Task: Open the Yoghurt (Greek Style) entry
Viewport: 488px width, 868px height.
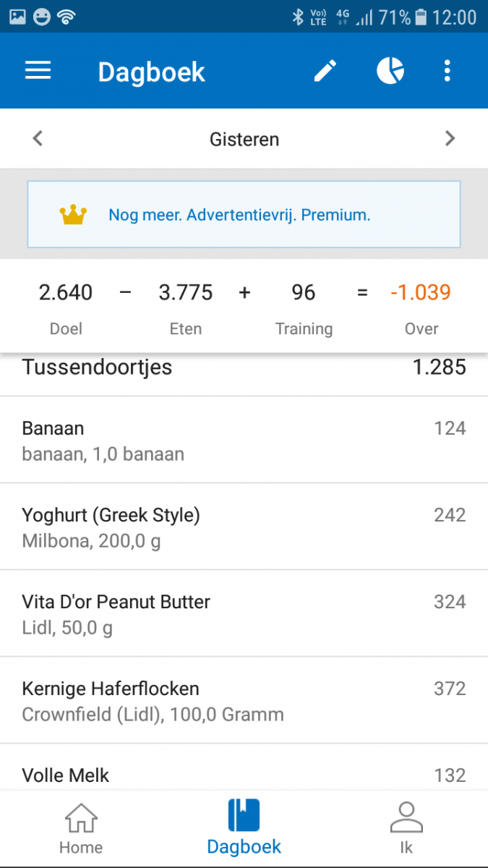Action: tap(244, 527)
